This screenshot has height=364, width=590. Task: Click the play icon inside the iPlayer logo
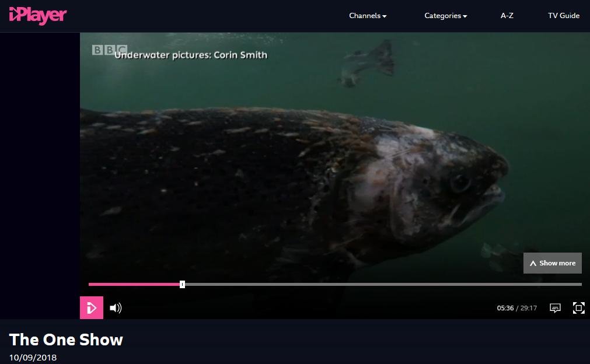point(15,16)
